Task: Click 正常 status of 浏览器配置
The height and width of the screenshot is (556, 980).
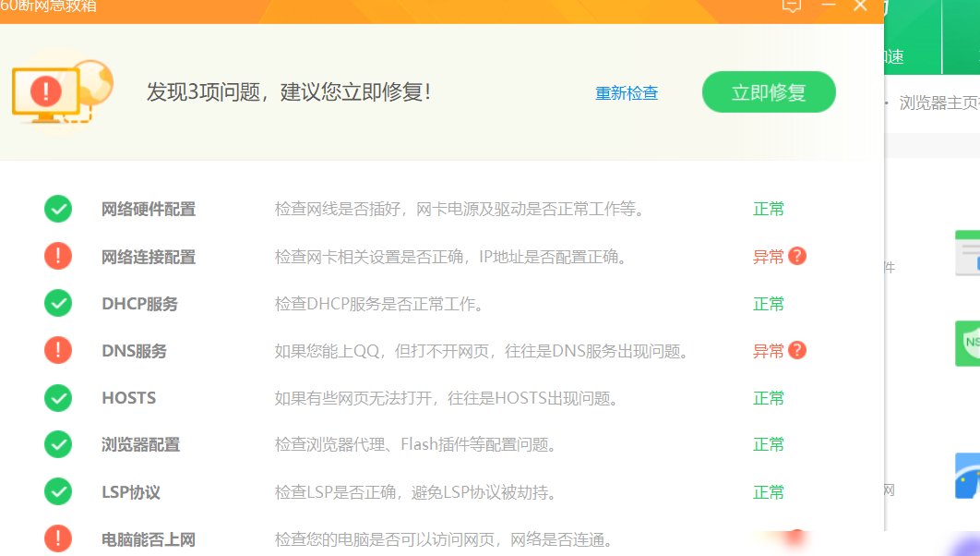Action: coord(768,444)
